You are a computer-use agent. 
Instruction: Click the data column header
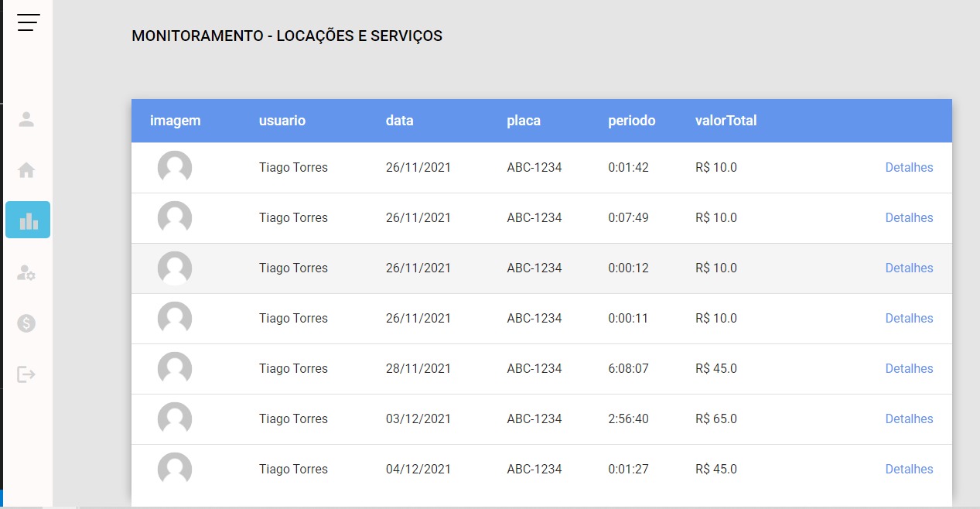pos(399,120)
